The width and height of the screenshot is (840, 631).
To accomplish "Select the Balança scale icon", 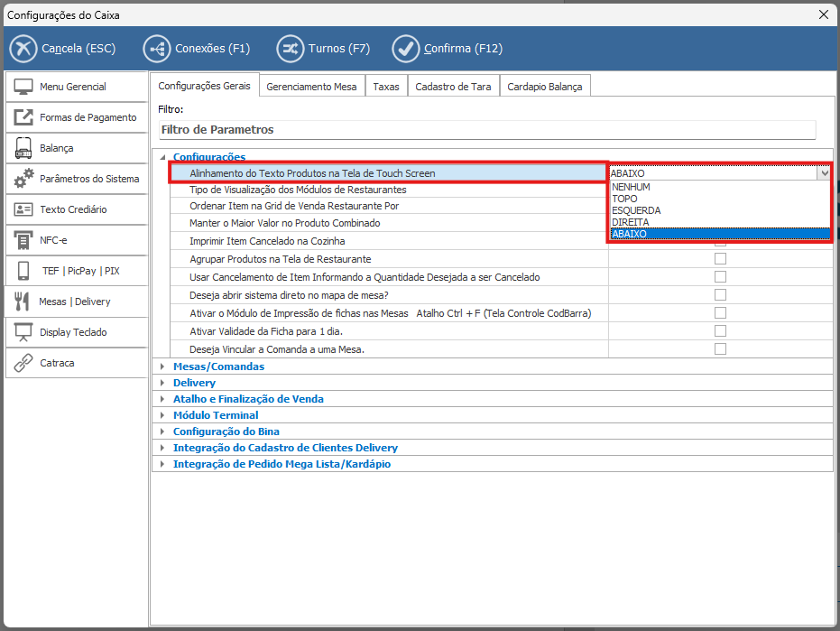I will pyautogui.click(x=24, y=148).
